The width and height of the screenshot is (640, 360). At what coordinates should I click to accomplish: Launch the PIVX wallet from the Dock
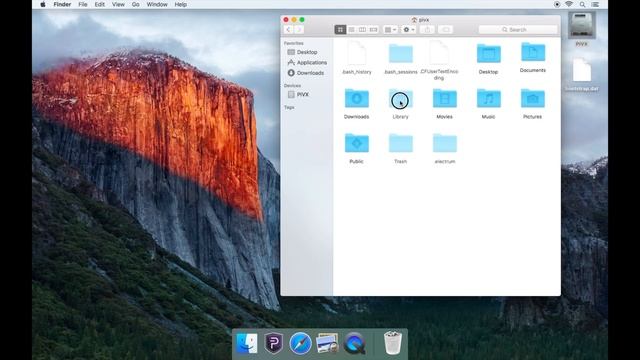(x=274, y=343)
